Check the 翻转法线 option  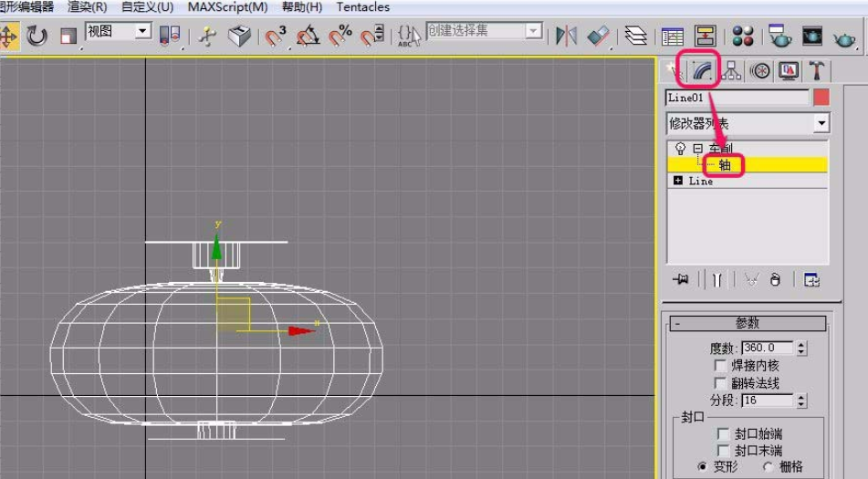[721, 383]
